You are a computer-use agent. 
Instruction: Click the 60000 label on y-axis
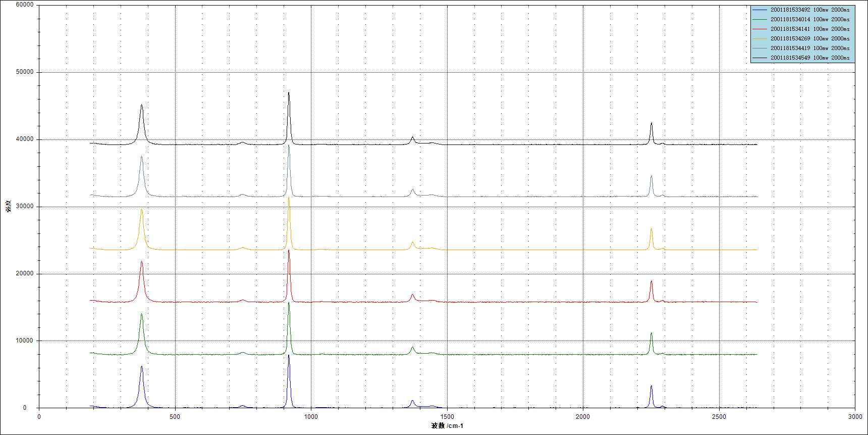(x=25, y=5)
